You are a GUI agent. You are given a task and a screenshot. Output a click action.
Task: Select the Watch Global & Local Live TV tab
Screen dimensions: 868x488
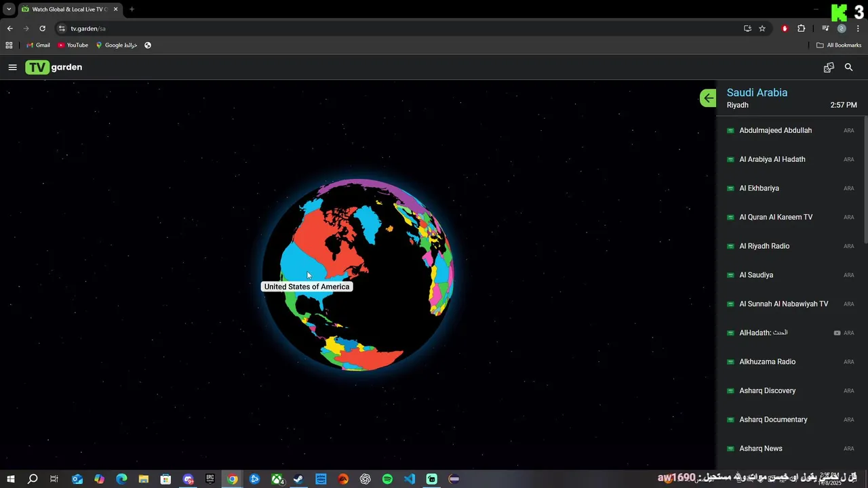(70, 9)
